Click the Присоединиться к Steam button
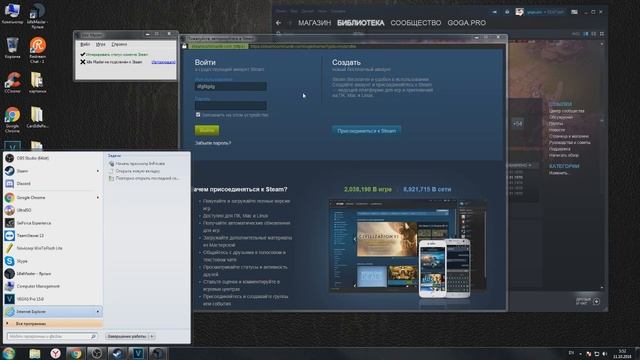640x360 pixels. [367, 131]
